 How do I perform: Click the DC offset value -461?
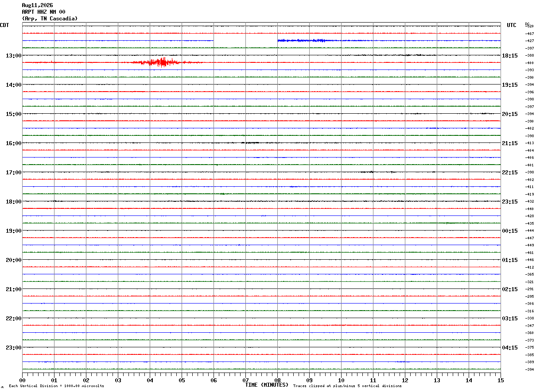pyautogui.click(x=529, y=253)
